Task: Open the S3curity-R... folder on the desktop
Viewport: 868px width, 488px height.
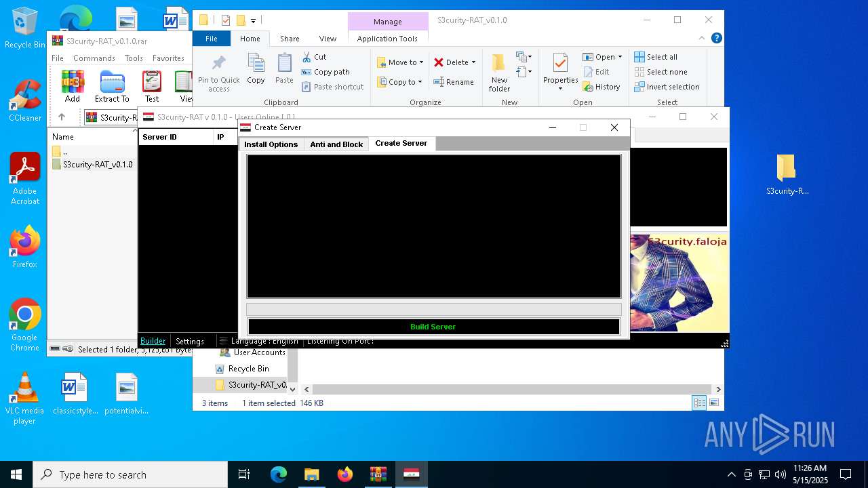Action: [x=787, y=174]
